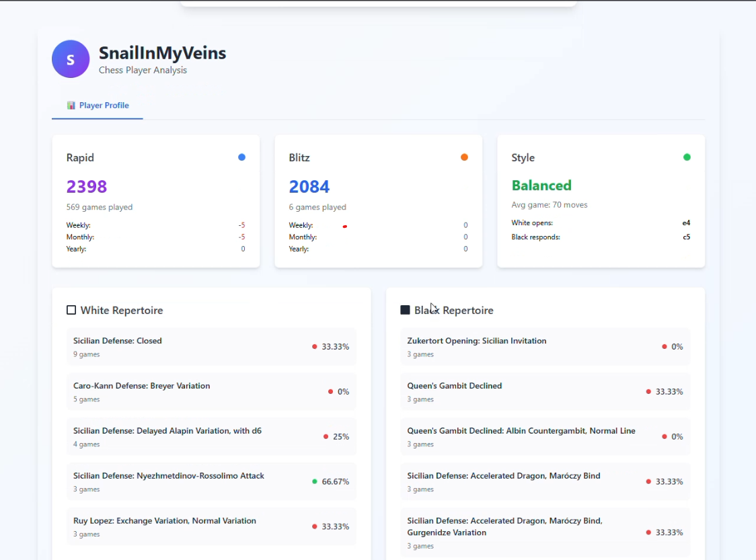Click the red dot beside Albin Countergambit 0%
This screenshot has height=560, width=756.
tap(665, 436)
